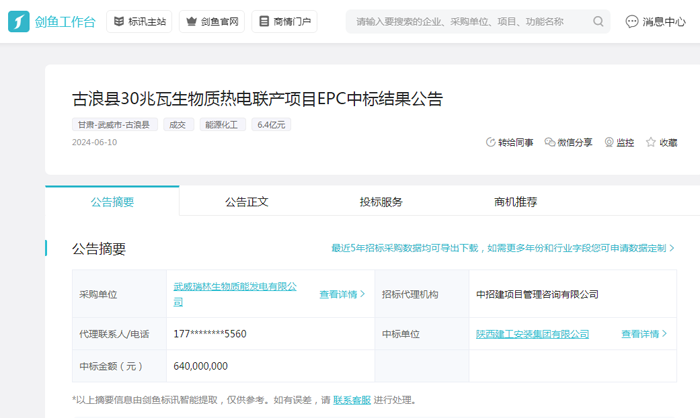Click the amount value 640,000,000
The image size is (700, 418).
[200, 366]
